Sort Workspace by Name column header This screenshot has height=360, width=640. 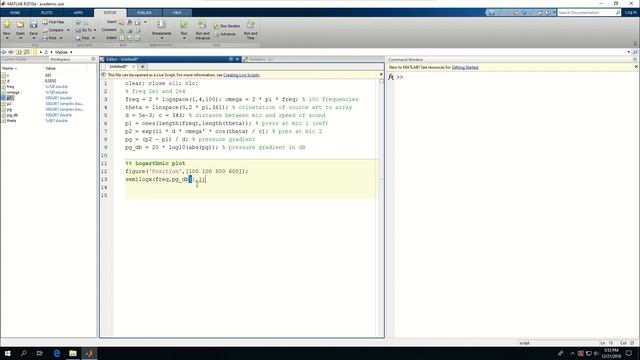pos(22,69)
